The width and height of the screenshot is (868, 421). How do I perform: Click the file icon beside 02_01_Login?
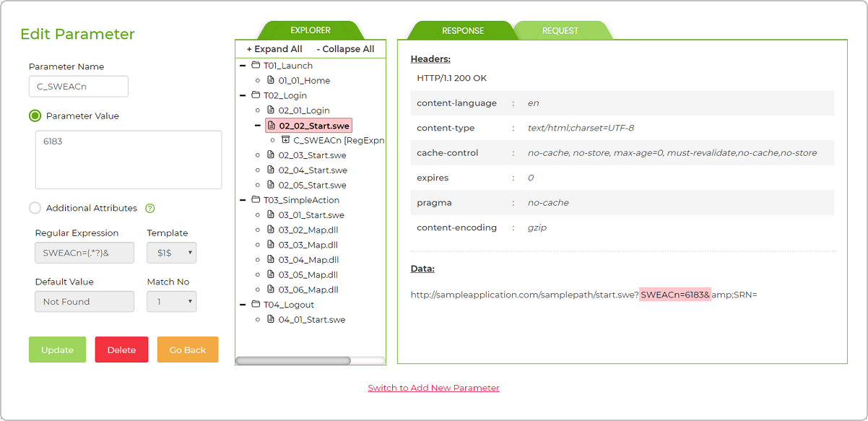point(271,110)
